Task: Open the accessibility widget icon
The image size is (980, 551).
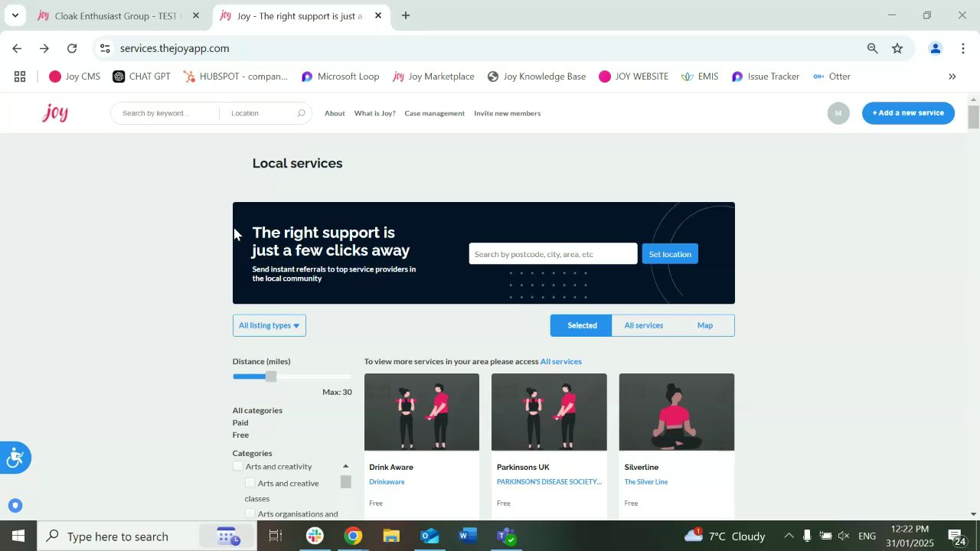Action: point(14,458)
